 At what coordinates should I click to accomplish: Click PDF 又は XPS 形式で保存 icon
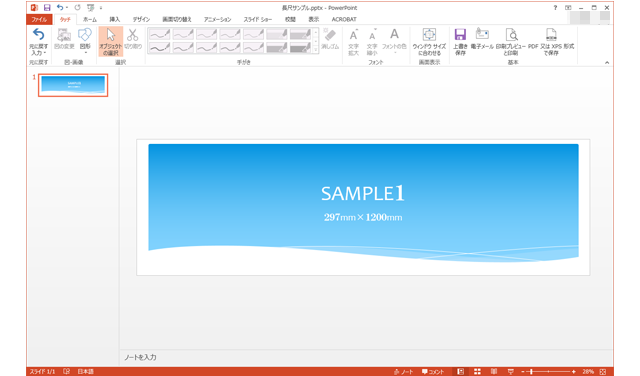[551, 41]
